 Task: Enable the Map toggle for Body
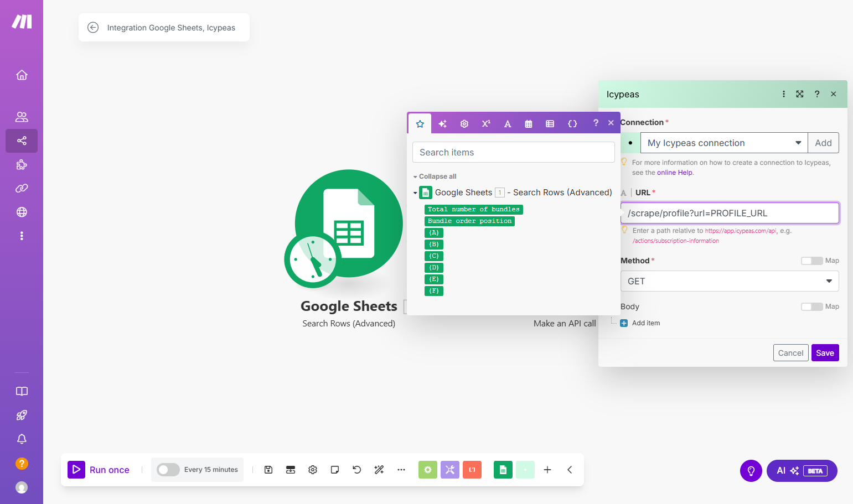811,306
